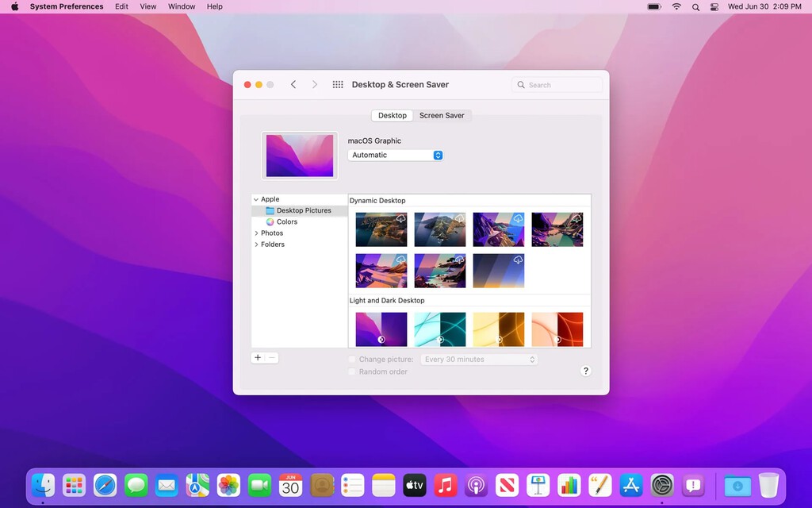Click the add folder plus button
This screenshot has height=508, width=812.
coord(257,357)
